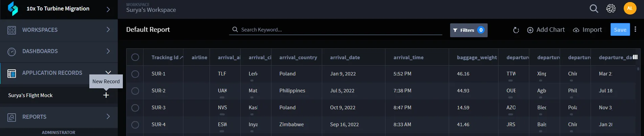Open the Dashboards menu item
The height and width of the screenshot is (136, 644).
point(59,51)
